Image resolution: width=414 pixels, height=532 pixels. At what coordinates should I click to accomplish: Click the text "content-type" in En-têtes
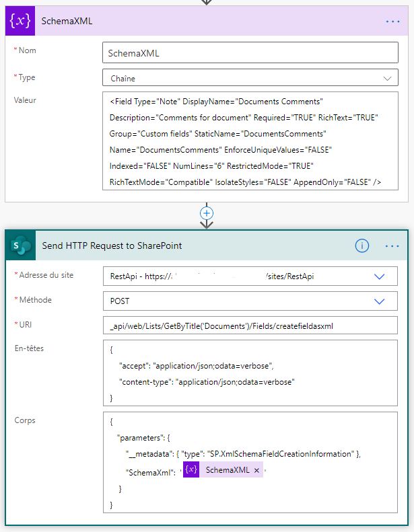[x=145, y=382]
